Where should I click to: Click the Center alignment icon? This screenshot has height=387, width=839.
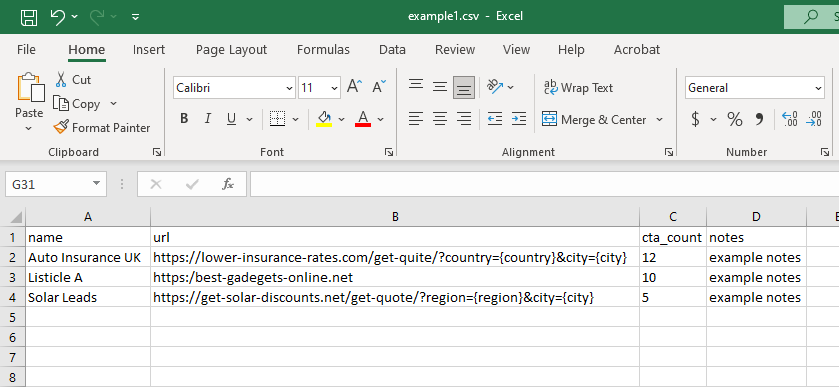440,119
